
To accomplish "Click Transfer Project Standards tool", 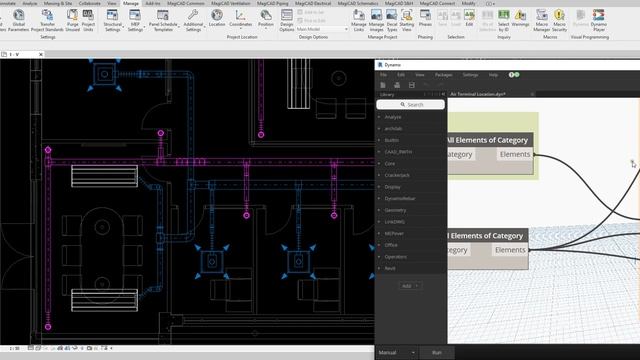I will coord(47,20).
